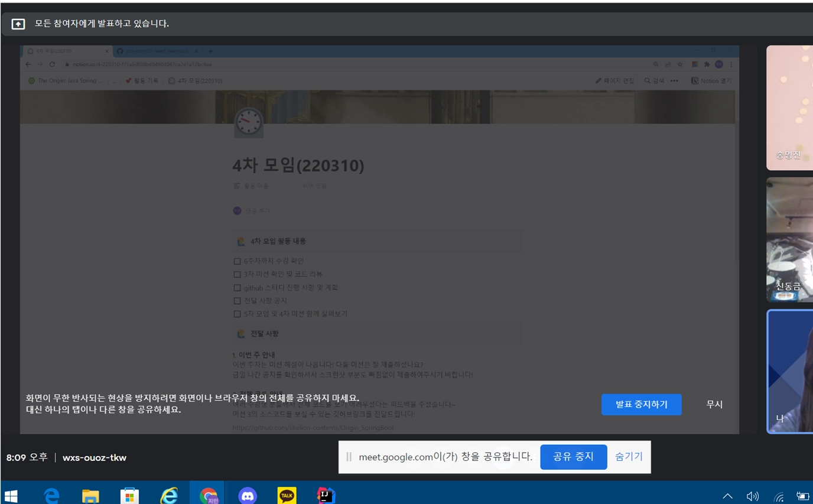Click the 전달 사항 callout icon
This screenshot has width=813, height=504.
241,334
